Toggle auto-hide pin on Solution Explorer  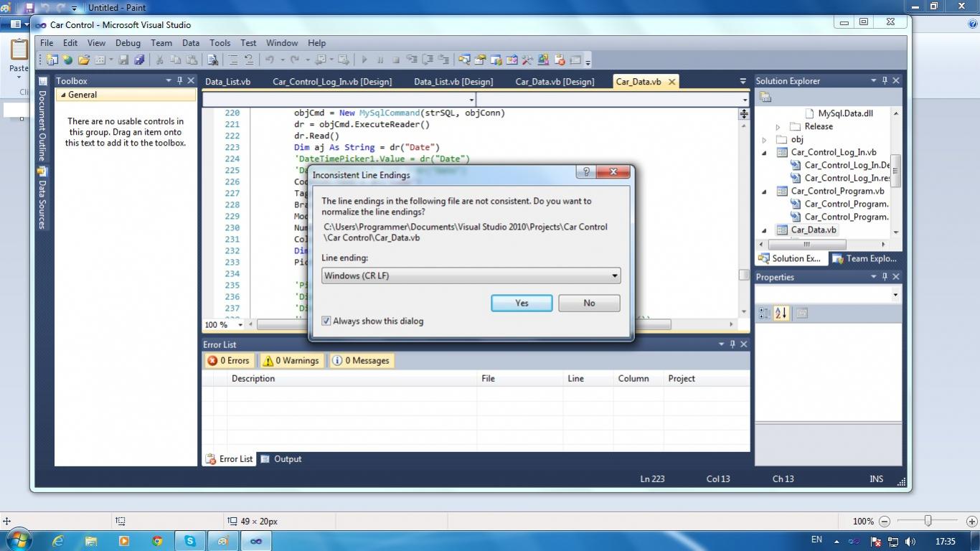coord(885,81)
